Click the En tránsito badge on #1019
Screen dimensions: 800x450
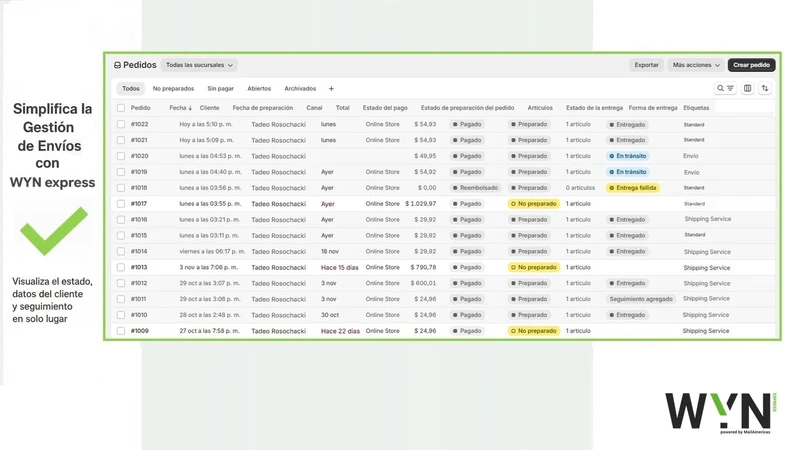point(628,172)
